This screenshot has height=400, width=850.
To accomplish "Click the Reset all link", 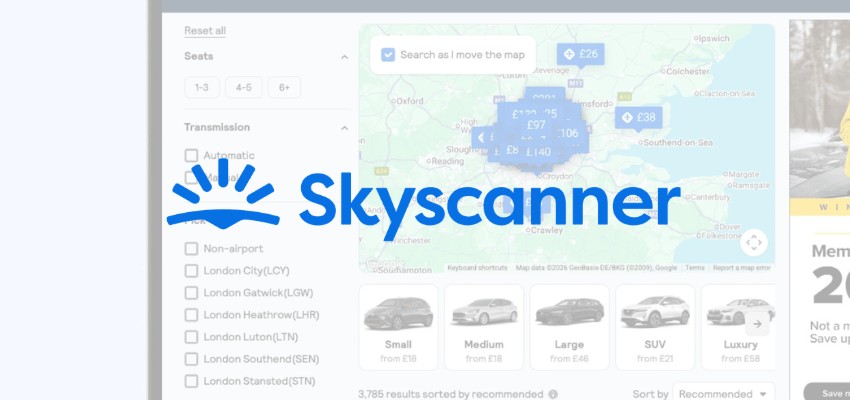I will click(205, 31).
